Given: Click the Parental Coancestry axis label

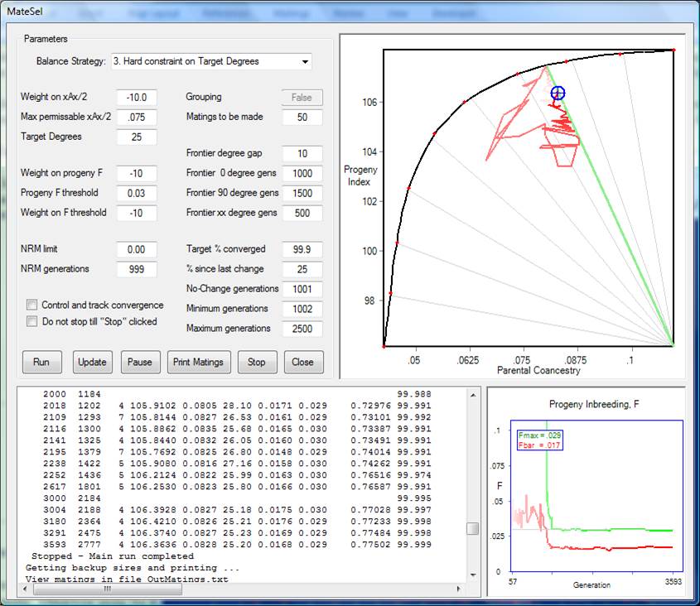Looking at the screenshot, I should (x=538, y=370).
